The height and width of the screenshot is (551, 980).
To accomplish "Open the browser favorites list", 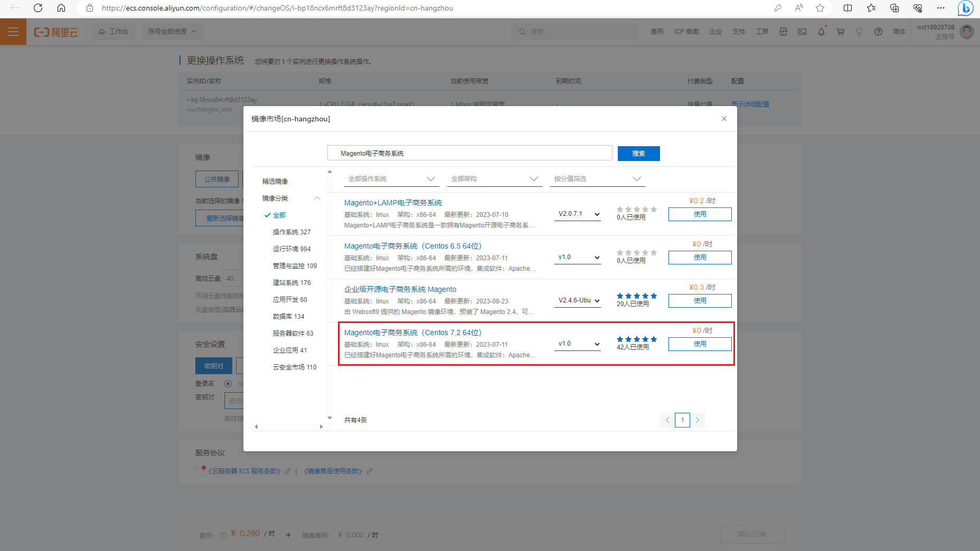I will [871, 8].
